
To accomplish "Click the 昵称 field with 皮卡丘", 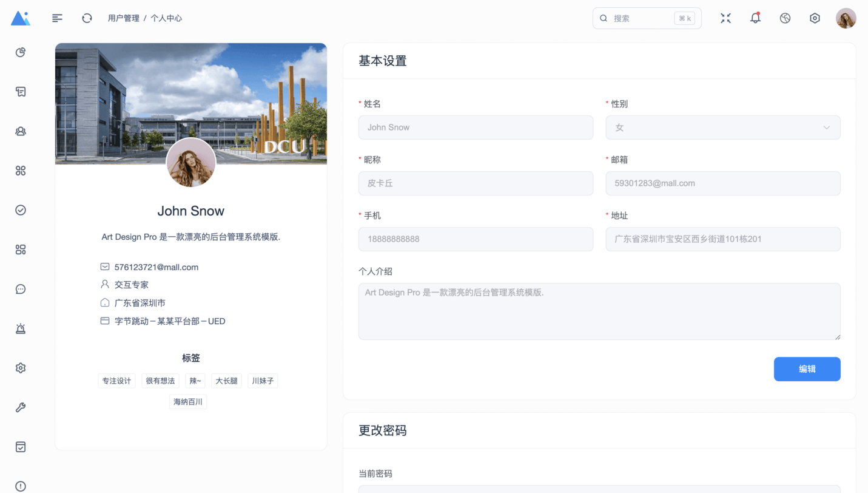I will click(476, 183).
